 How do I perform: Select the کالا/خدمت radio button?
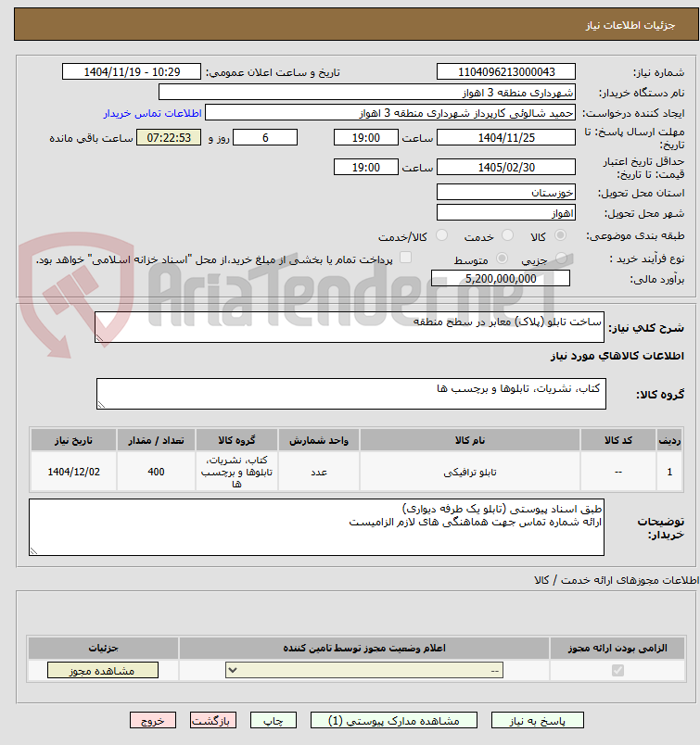click(x=441, y=235)
